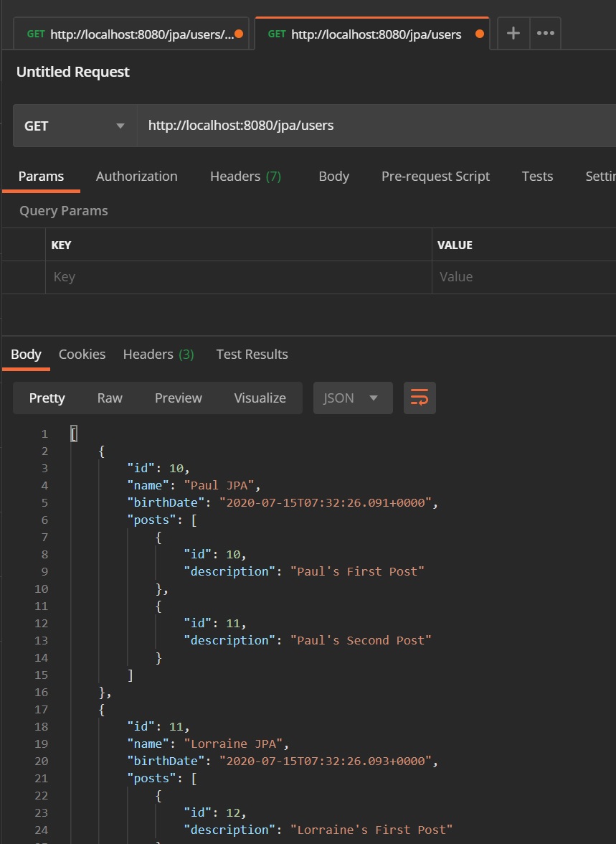Expand the JSON format dropdown

pos(352,398)
